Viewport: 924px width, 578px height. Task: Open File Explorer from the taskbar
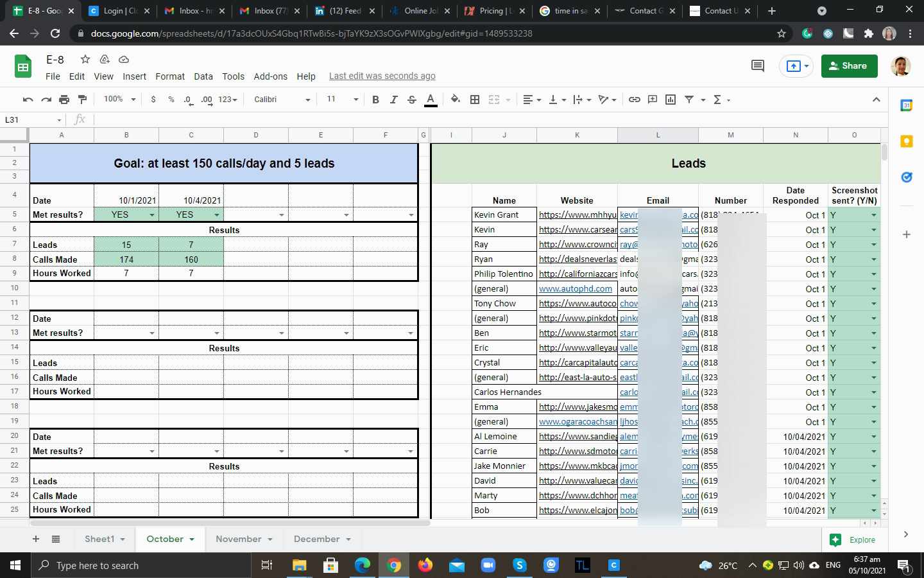(299, 565)
